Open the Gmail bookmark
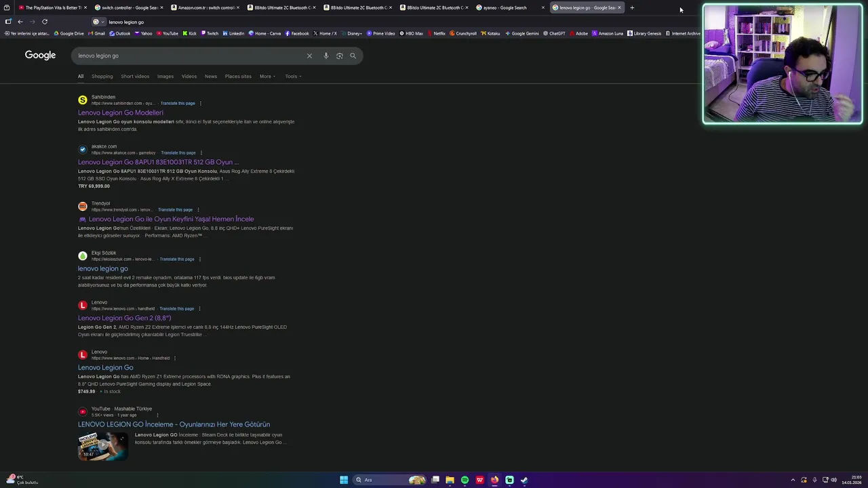 click(x=97, y=33)
